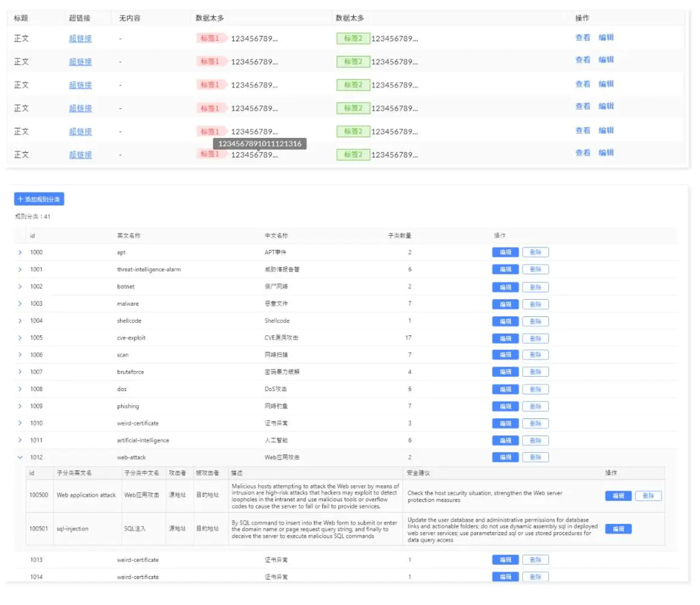Edit the threat-intelligence-alarm row 1001
The height and width of the screenshot is (605, 700).
tap(505, 269)
